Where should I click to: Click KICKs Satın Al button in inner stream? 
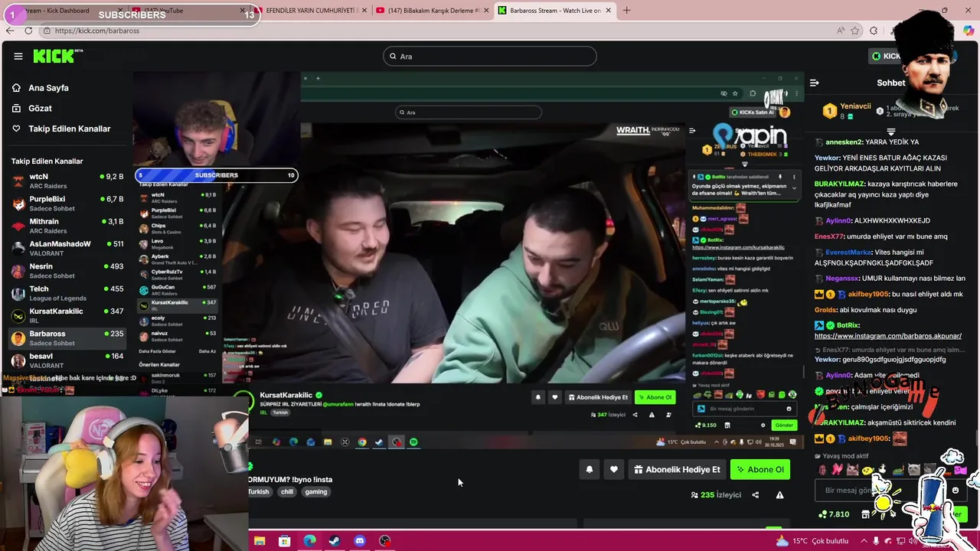click(x=753, y=112)
